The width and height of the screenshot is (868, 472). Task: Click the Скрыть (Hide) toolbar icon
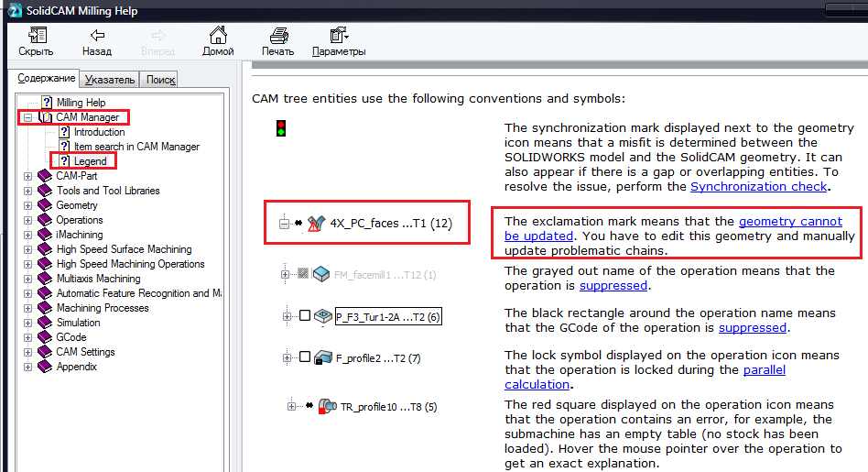point(37,36)
